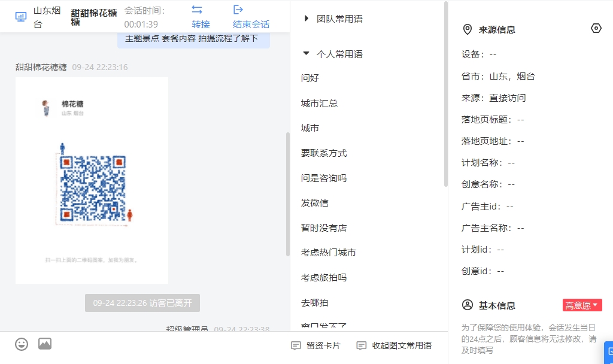The height and width of the screenshot is (364, 613).
Task: Select the 城市汇总 quick phrase
Action: 319,104
